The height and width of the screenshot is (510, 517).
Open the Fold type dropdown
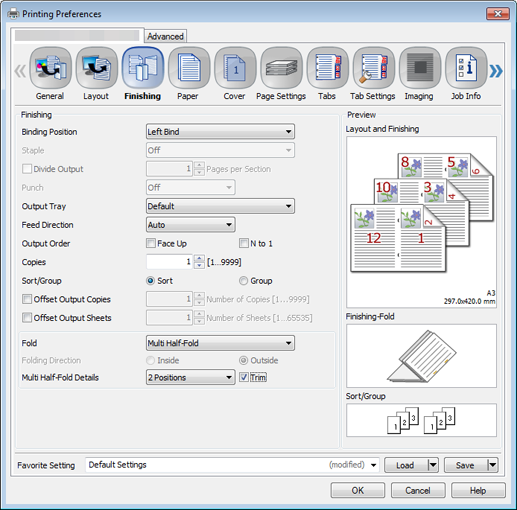click(x=220, y=343)
